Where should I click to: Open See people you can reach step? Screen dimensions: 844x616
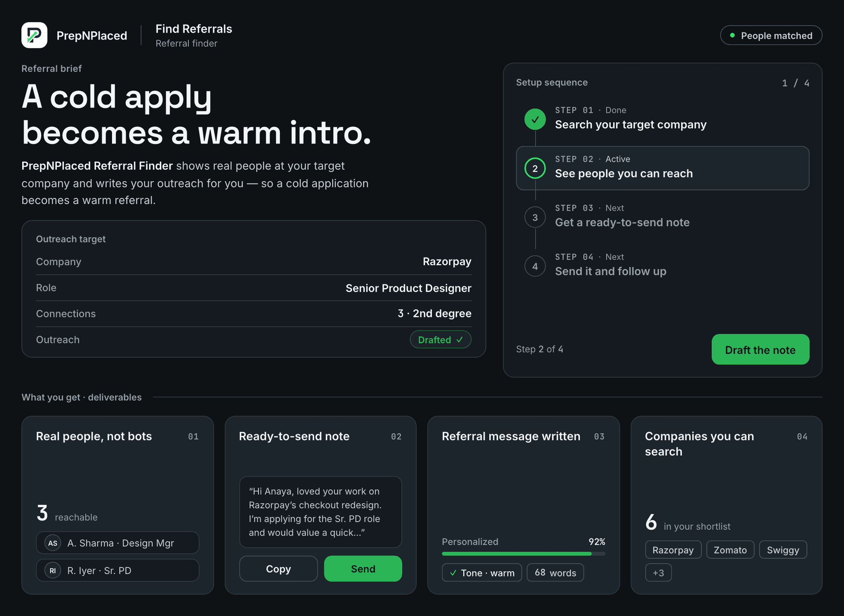click(x=663, y=168)
